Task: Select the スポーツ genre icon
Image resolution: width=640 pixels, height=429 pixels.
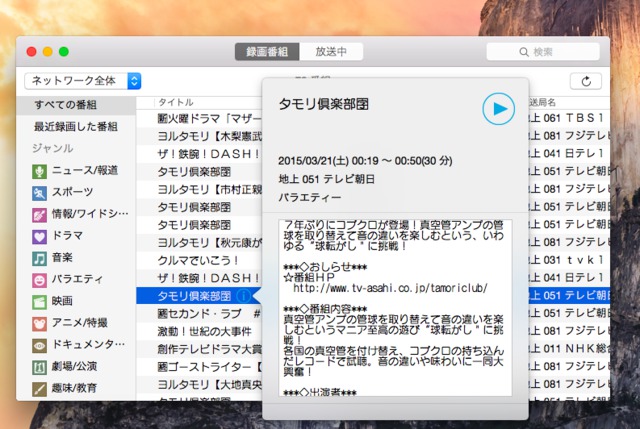Action: click(x=39, y=192)
